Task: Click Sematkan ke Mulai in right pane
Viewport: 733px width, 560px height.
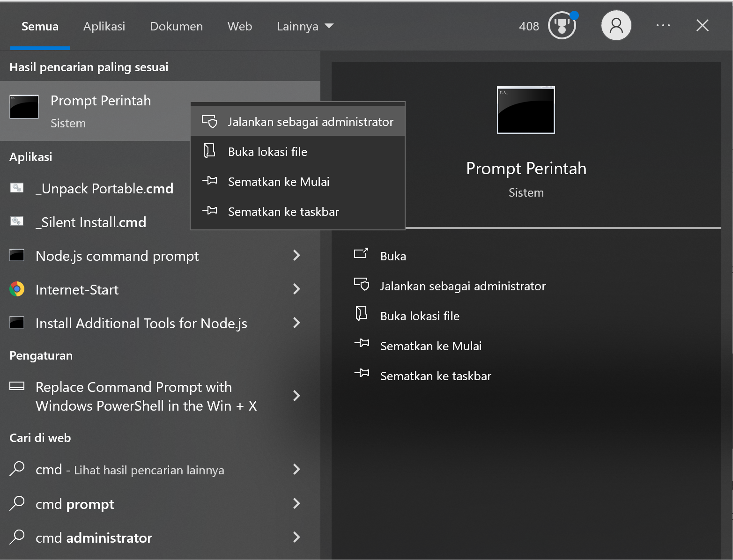Action: pos(431,346)
